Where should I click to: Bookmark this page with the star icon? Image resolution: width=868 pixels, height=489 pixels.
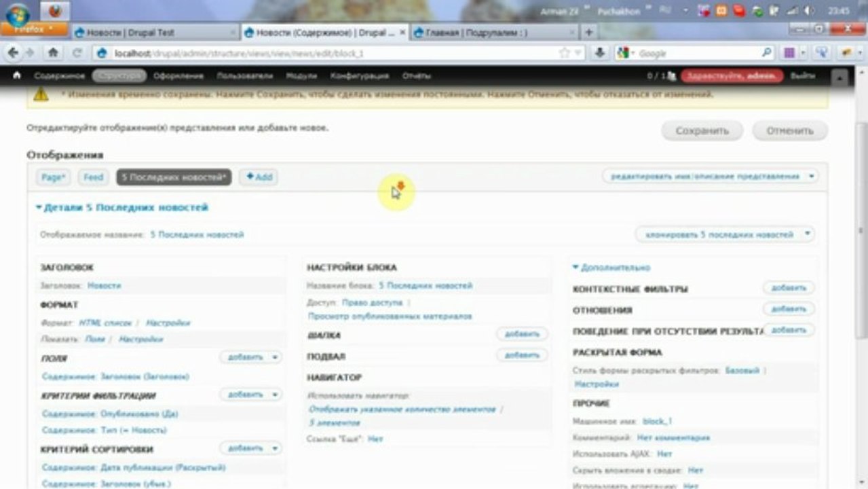point(564,52)
